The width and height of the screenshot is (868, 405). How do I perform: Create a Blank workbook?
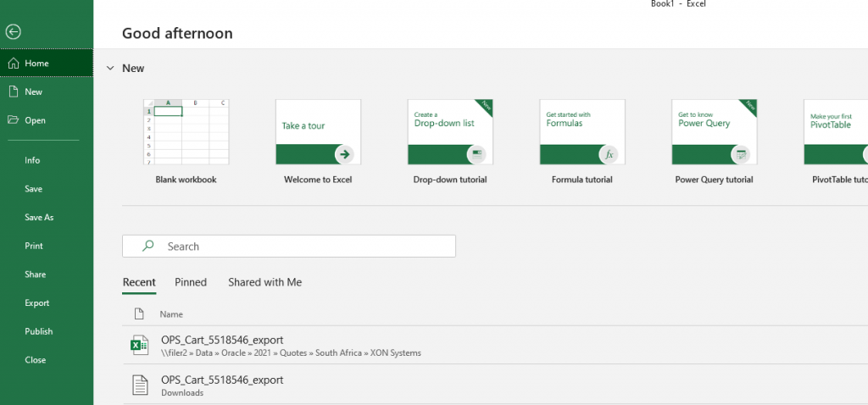click(x=186, y=133)
